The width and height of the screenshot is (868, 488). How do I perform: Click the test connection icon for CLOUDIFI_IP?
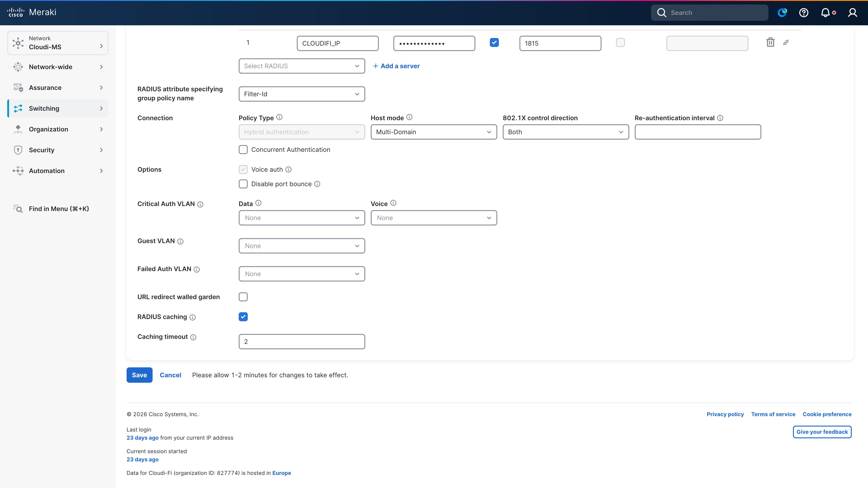786,42
